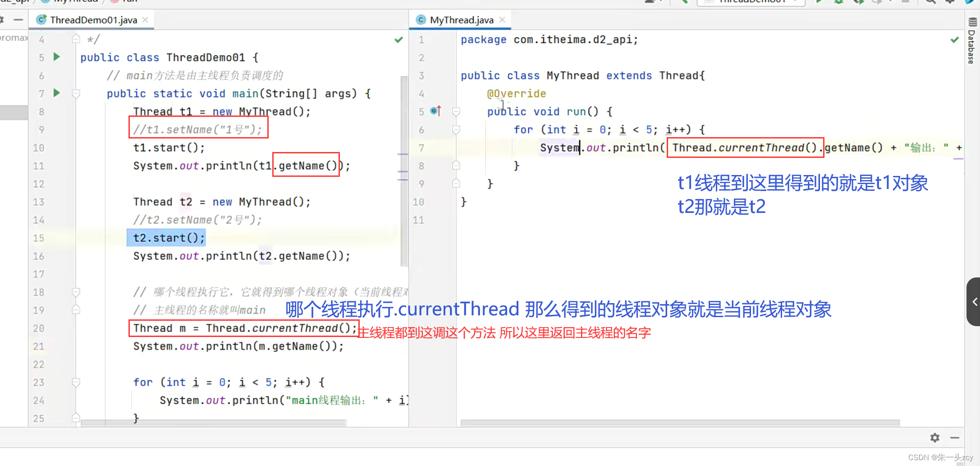This screenshot has height=466, width=980.
Task: Click vertical scrollbar of ThreadDemo01 editor
Action: (x=404, y=171)
